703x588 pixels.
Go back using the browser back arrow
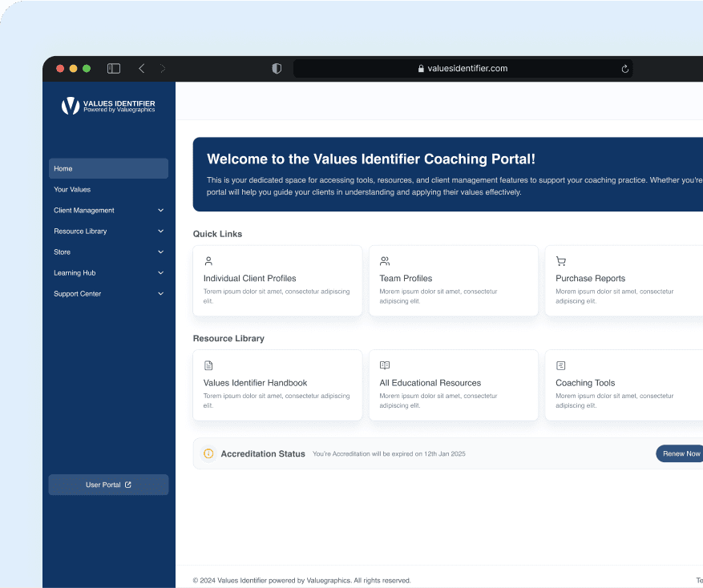tap(142, 69)
